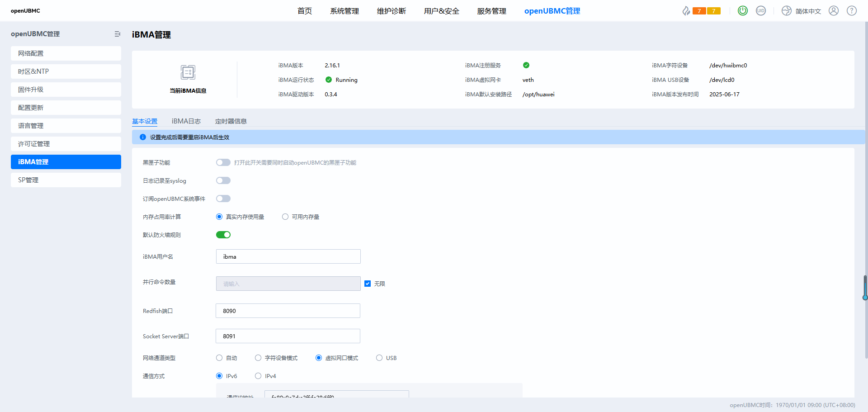Open SP管理 from sidebar
Screen dimensions: 868x412
click(x=66, y=180)
